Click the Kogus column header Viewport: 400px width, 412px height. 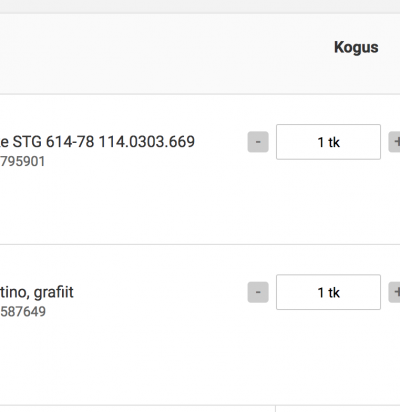pyautogui.click(x=356, y=47)
